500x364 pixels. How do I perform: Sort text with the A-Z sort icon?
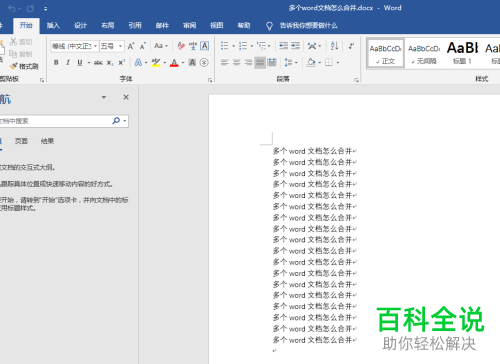[x=334, y=46]
